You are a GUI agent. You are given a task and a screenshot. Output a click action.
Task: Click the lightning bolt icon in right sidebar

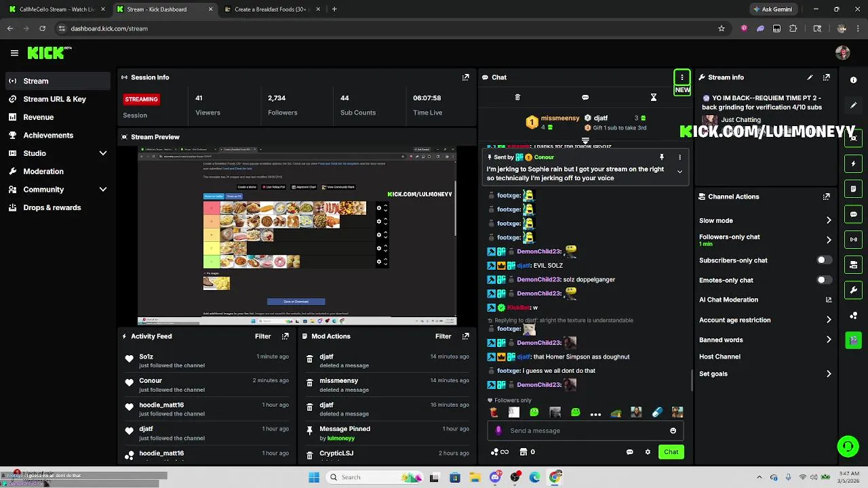(x=853, y=163)
